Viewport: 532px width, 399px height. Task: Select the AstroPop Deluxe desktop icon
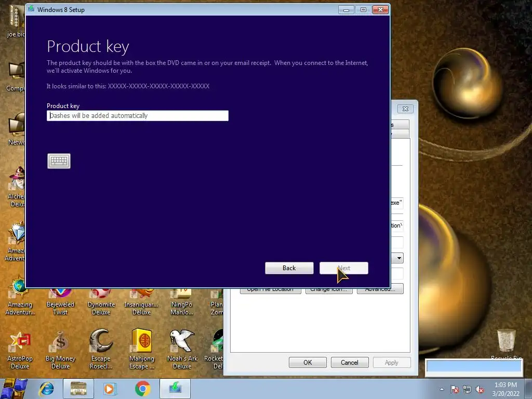pos(20,350)
